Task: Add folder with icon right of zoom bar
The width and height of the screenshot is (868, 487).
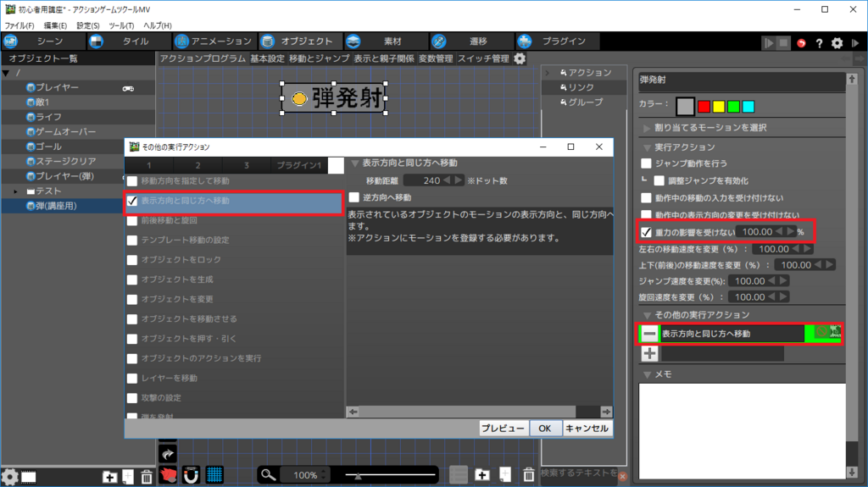Action: [482, 475]
